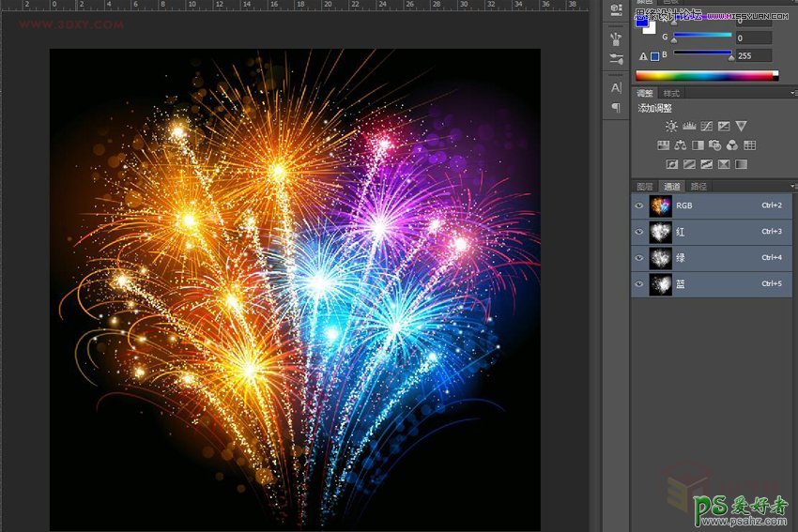Add a Levels adjustment (histogram icon)
Image resolution: width=798 pixels, height=532 pixels.
point(689,126)
